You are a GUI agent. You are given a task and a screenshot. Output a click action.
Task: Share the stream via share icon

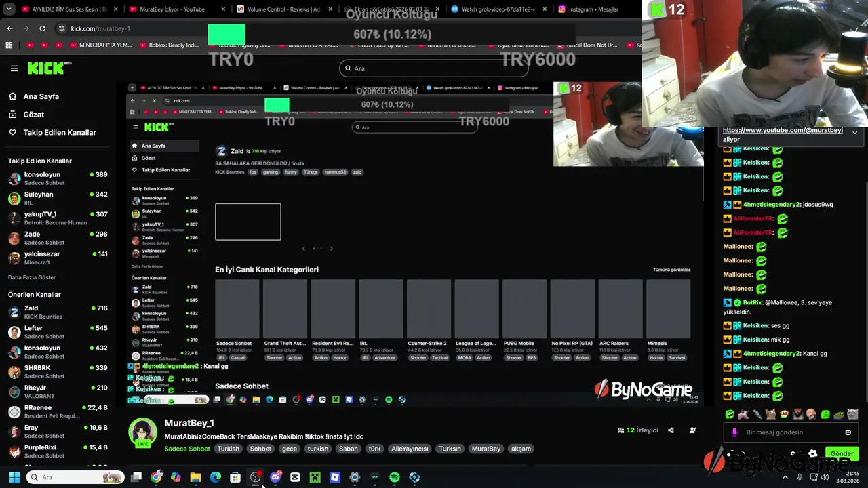(671, 430)
